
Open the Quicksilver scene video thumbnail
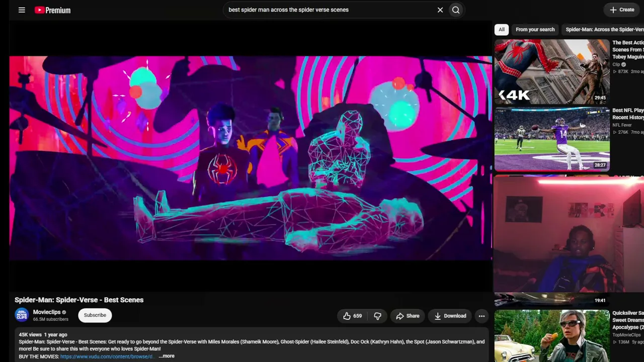(552, 336)
